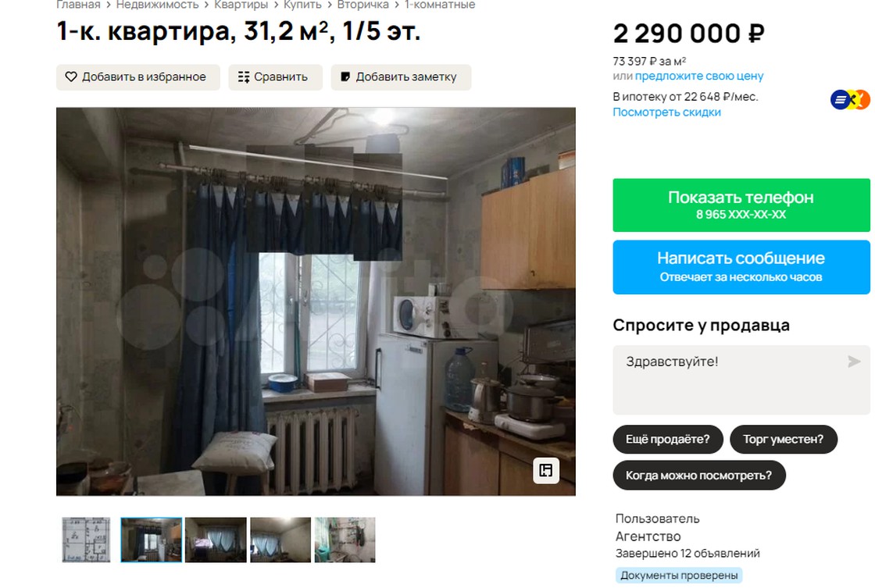Image resolution: width=875 pixels, height=588 pixels.
Task: Click the Ещё продаёте? quick question
Action: pos(667,440)
